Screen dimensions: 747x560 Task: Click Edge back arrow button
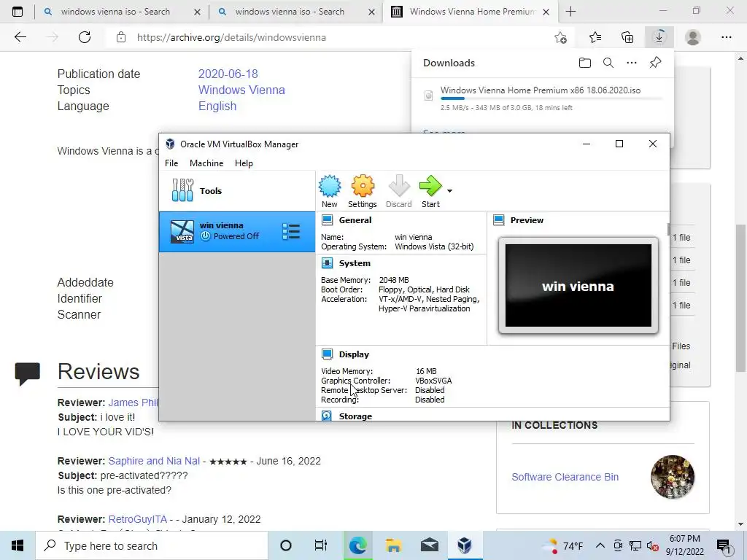point(20,37)
